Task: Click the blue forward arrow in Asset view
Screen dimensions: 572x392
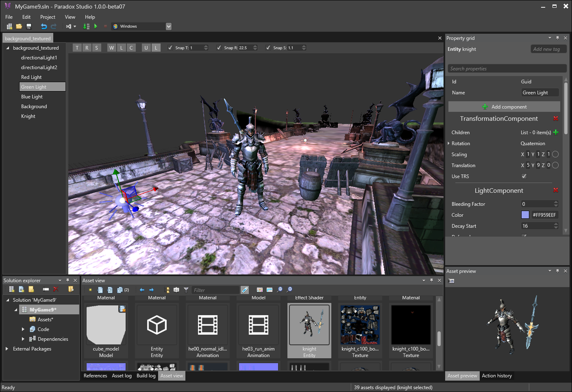Action: [151, 289]
